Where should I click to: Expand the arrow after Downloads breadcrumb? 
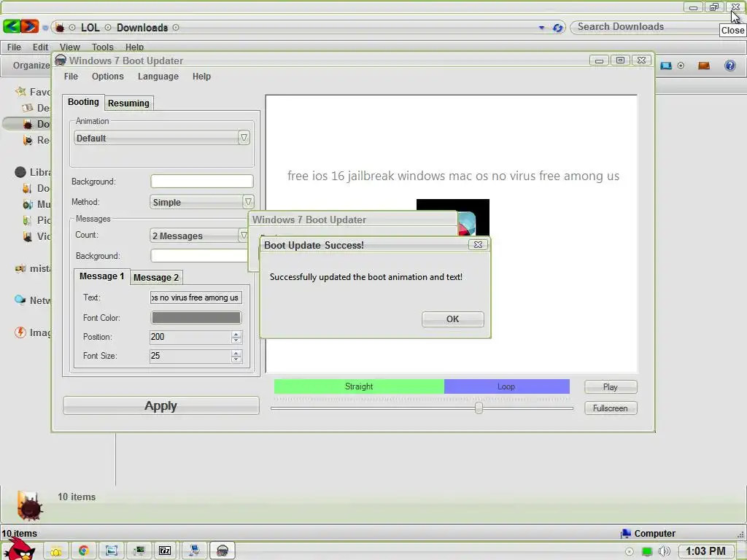[176, 28]
